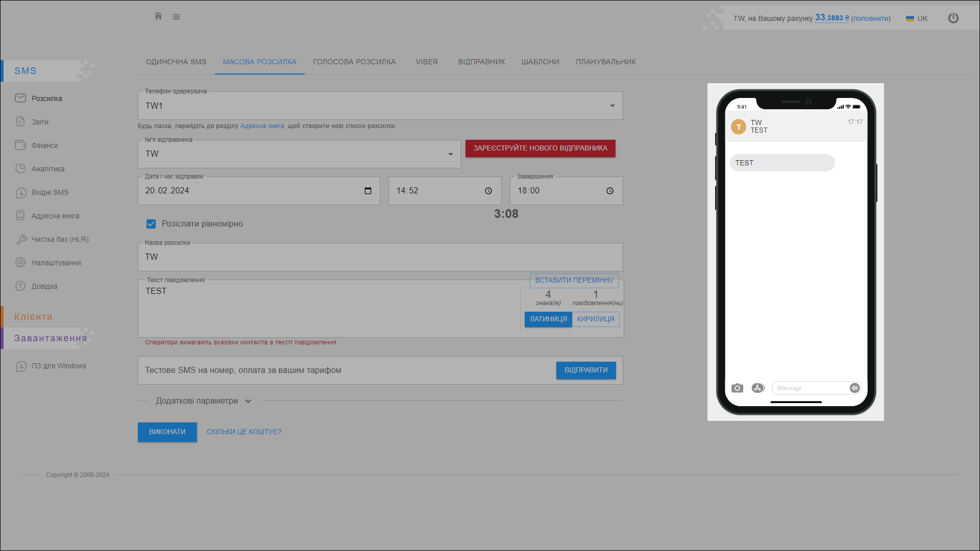The width and height of the screenshot is (980, 551).
Task: Select ЛАТИНИЦЯ encoding toggle
Action: click(x=548, y=319)
